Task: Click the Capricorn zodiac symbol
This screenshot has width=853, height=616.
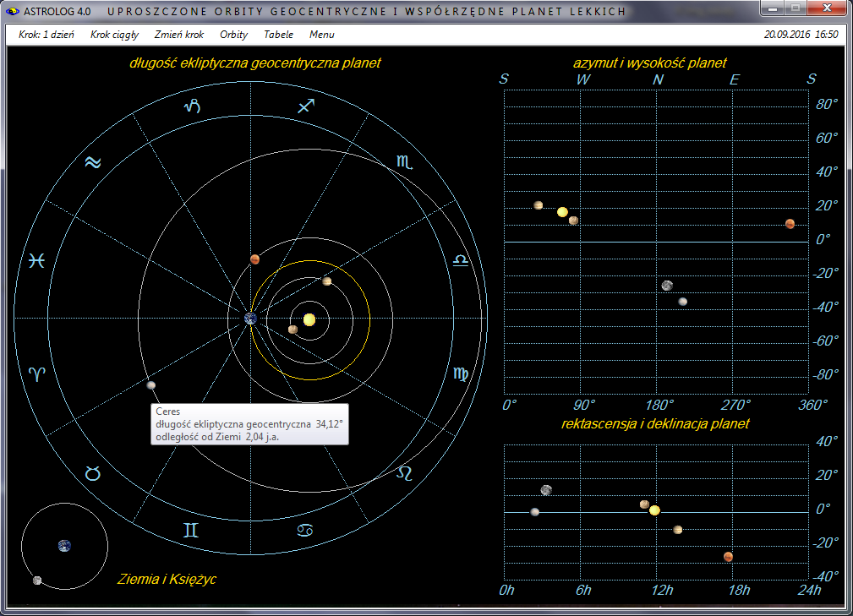Action: tap(193, 106)
